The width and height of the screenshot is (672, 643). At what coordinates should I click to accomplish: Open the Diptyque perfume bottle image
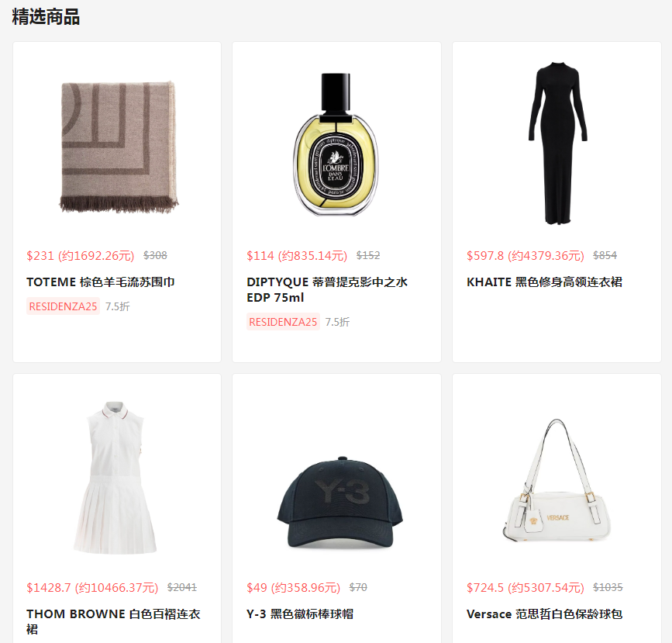pyautogui.click(x=336, y=144)
